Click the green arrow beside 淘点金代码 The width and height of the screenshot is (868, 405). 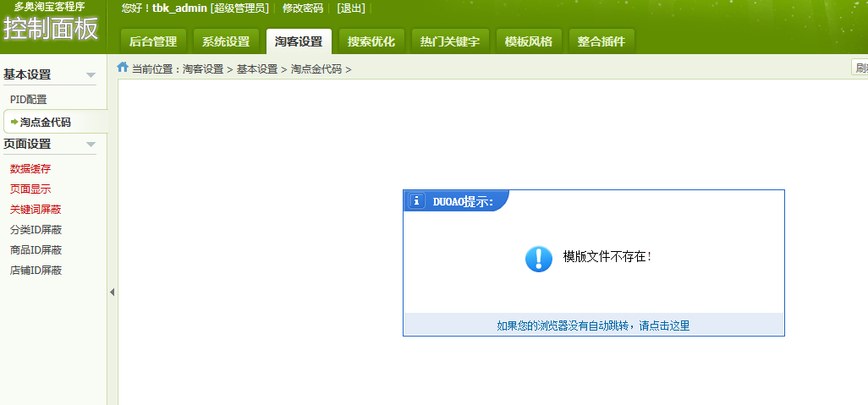[x=14, y=122]
